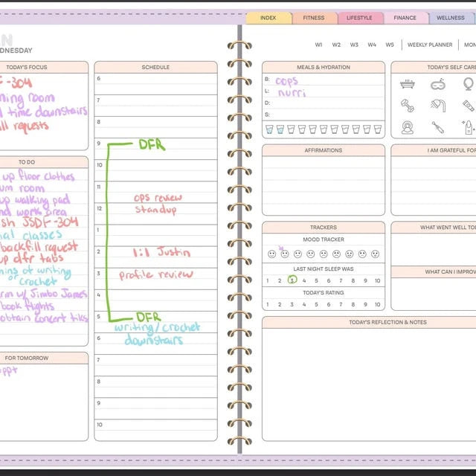Screen dimensions: 476x476
Task: Tap the toothbrush self-care icon
Action: tap(438, 127)
